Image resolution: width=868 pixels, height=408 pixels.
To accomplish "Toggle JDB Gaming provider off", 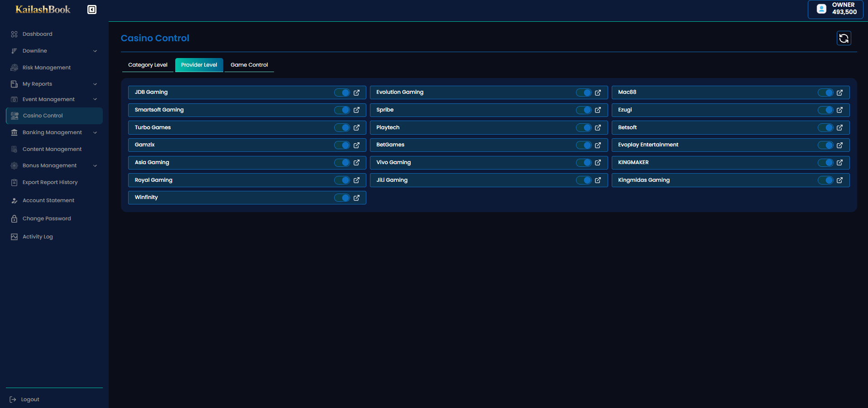I will coord(342,92).
